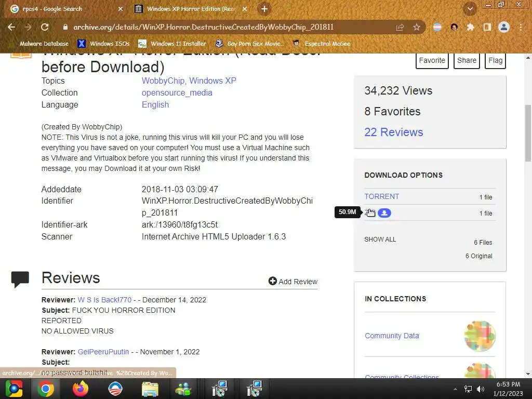
Task: Toggle the browser side panel icon
Action: pos(487,27)
